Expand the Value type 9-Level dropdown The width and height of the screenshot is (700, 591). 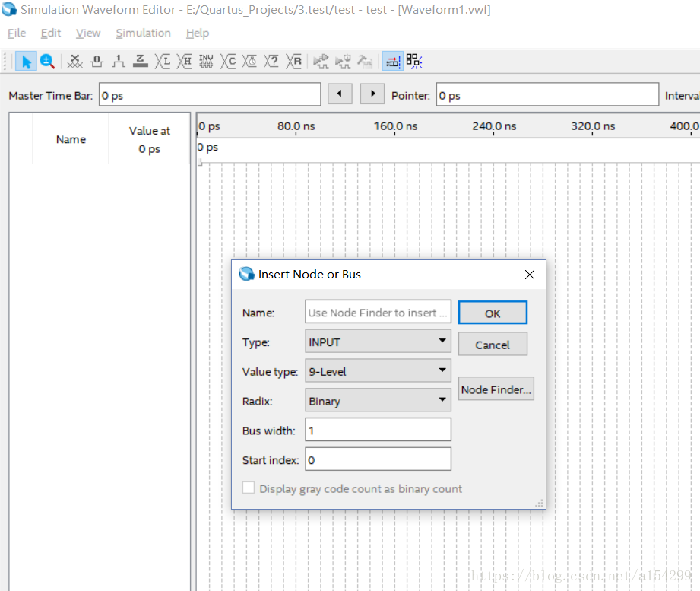(x=379, y=371)
